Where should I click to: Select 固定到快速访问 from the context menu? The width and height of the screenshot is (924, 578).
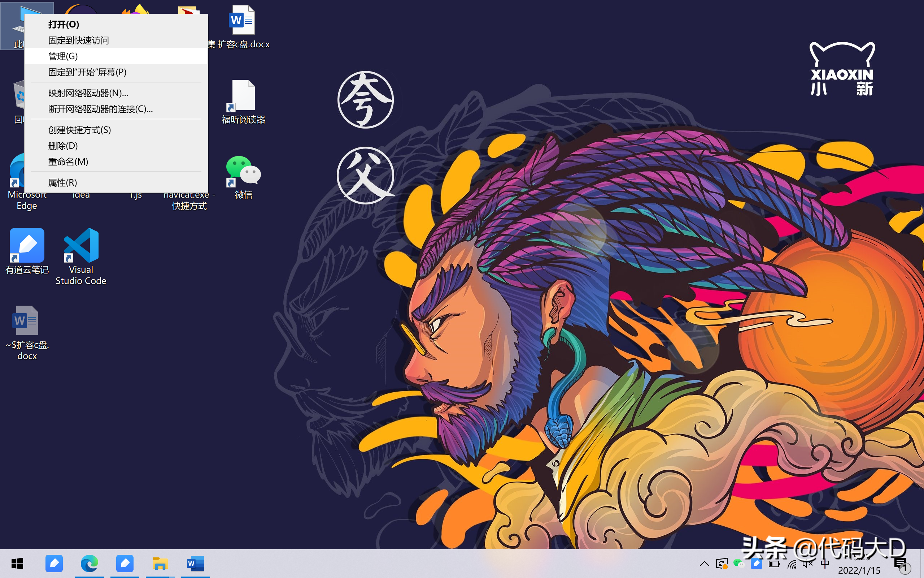coord(116,40)
